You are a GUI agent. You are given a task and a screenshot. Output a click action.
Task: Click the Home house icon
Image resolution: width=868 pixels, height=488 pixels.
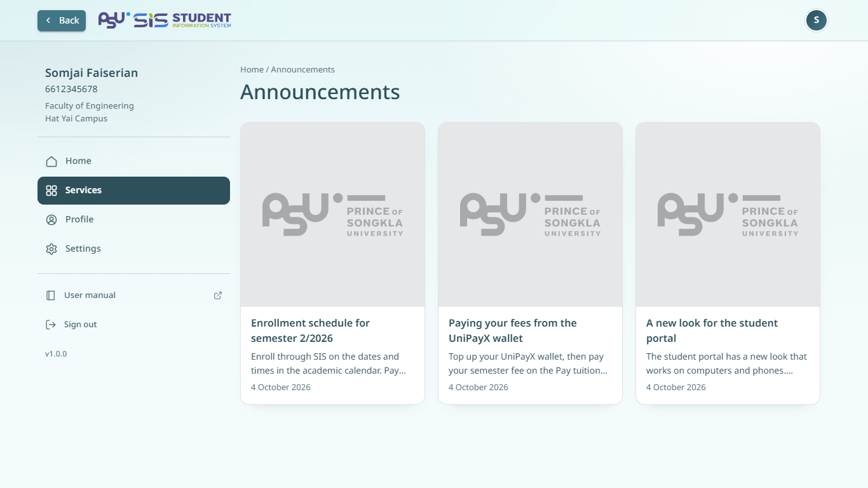pos(51,161)
